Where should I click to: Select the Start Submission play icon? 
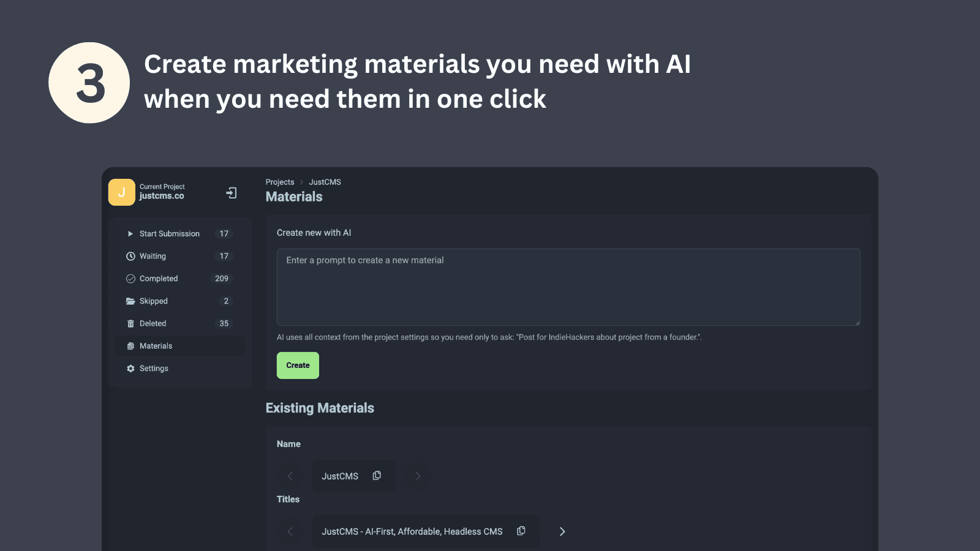(130, 233)
